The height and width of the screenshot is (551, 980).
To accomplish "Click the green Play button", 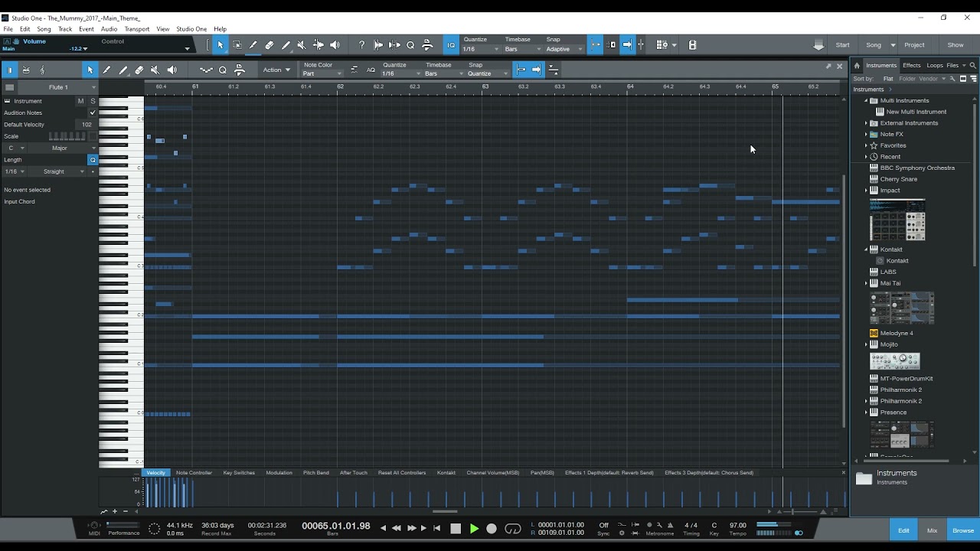I will tap(474, 528).
